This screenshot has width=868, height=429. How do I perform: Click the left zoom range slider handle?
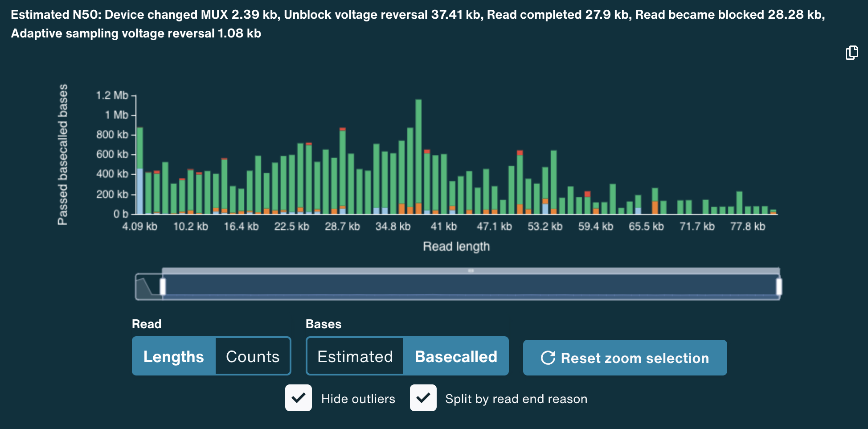(163, 286)
